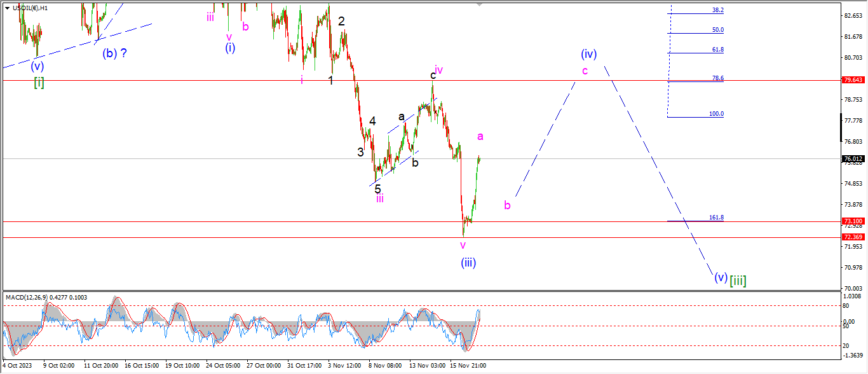Select the blue (iii) wave label
Screen dimensions: 868x374
tap(468, 262)
